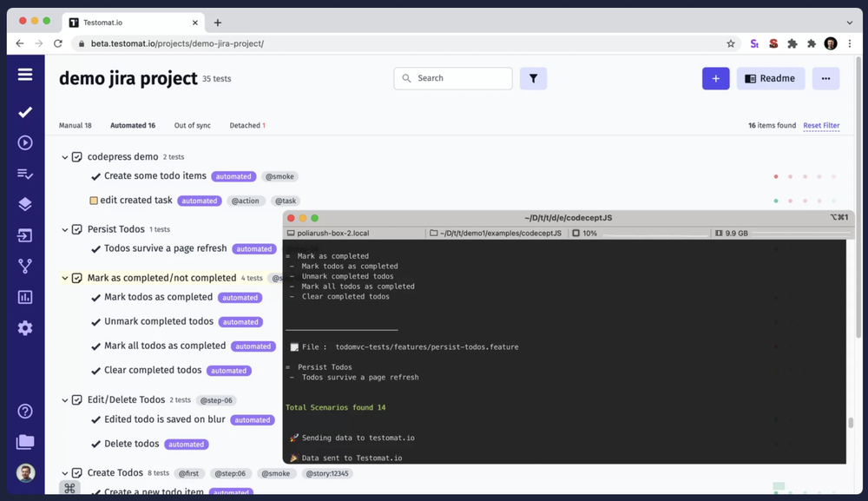Toggle the Persist Todos suite checkbox

pos(77,229)
